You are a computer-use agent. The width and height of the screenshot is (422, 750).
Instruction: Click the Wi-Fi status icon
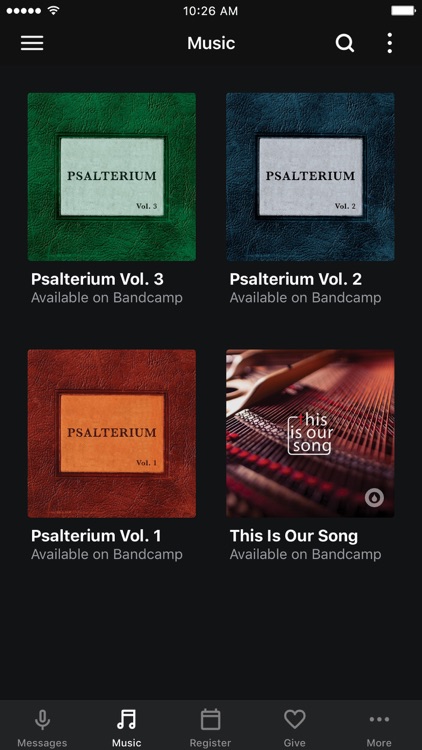(53, 11)
